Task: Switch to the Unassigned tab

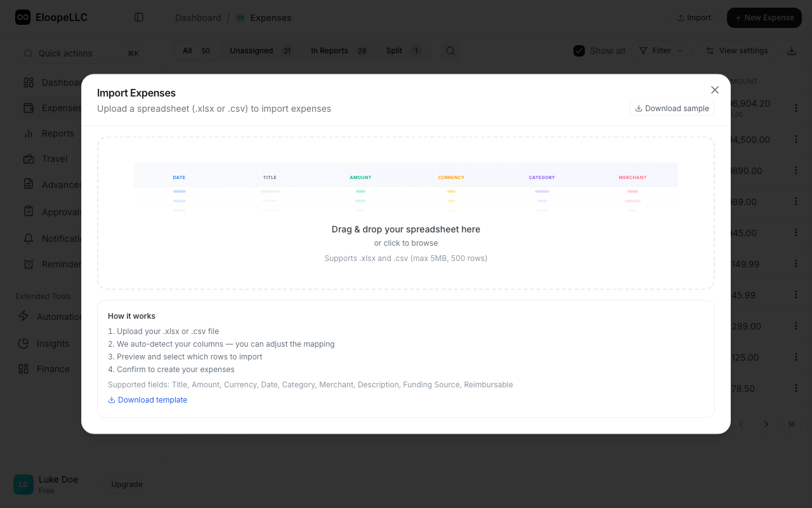Action: 260,51
